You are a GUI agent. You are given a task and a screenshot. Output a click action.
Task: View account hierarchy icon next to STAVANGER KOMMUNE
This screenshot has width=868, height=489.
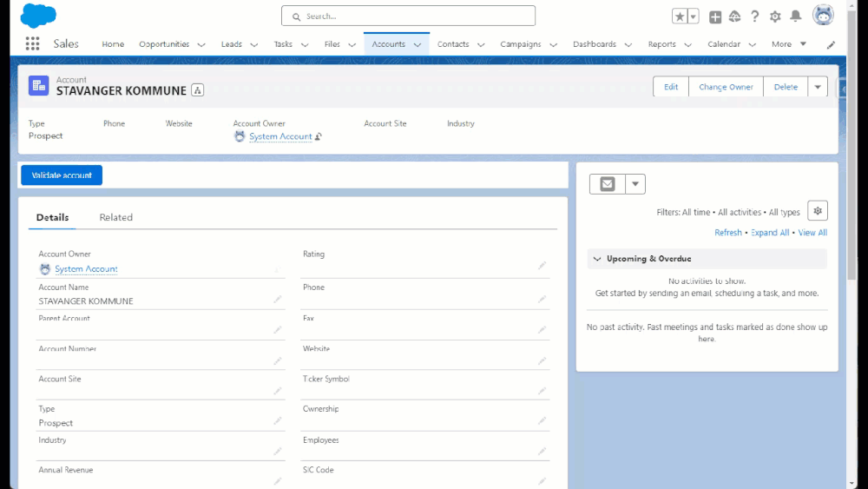198,90
